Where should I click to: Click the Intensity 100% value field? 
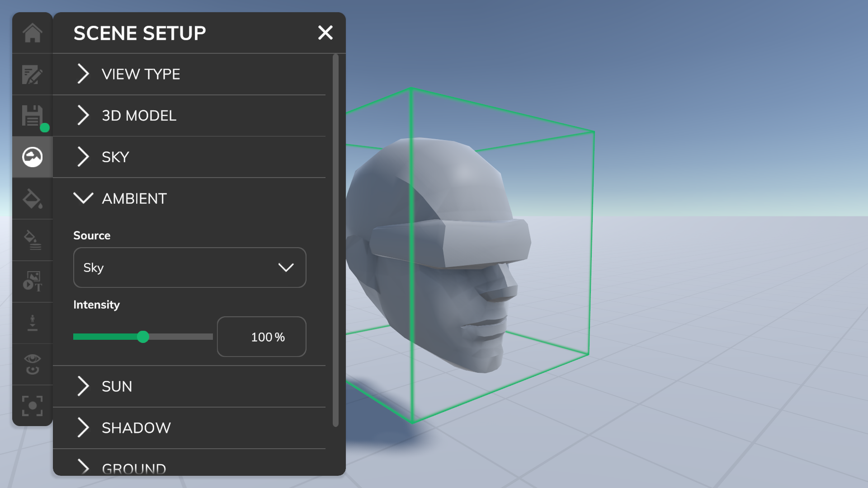[262, 337]
